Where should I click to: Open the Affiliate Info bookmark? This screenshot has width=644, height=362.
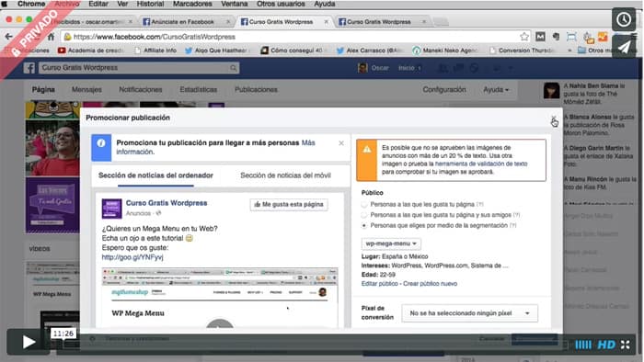tap(155, 51)
